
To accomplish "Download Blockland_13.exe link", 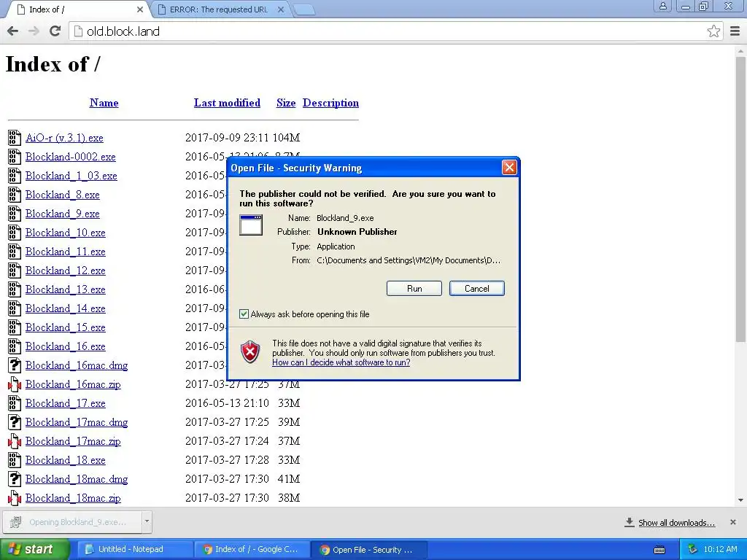I will pyautogui.click(x=65, y=289).
